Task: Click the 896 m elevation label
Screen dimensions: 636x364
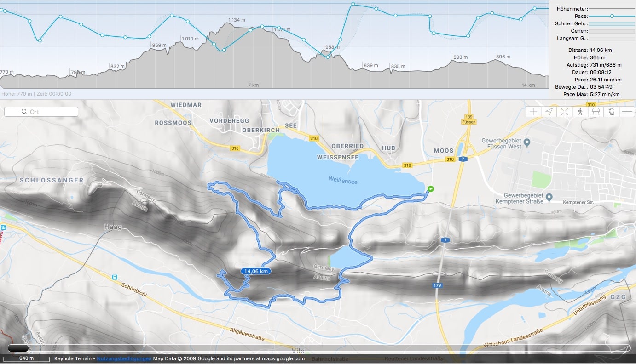Action: (x=503, y=57)
